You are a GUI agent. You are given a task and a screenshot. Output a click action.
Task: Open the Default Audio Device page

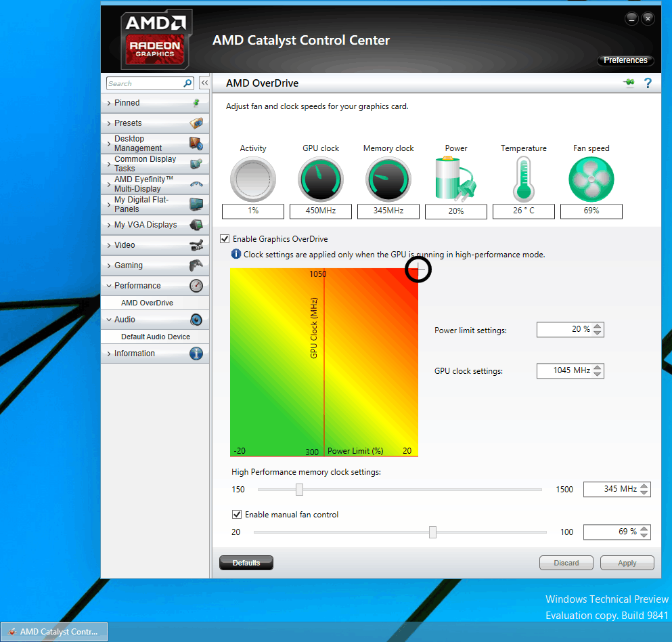155,337
